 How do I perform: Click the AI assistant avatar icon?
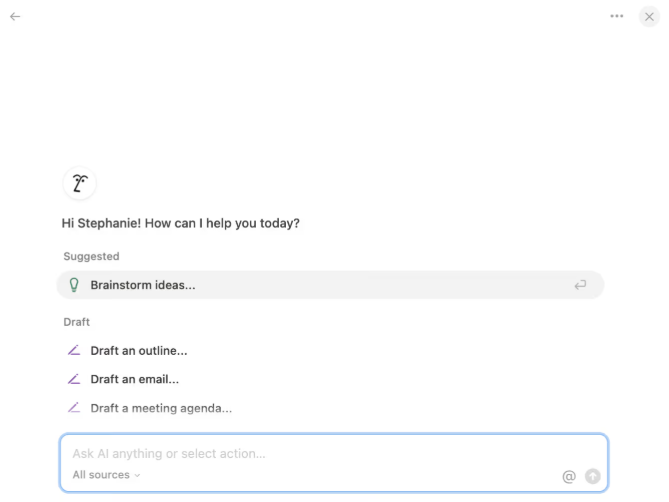click(79, 183)
